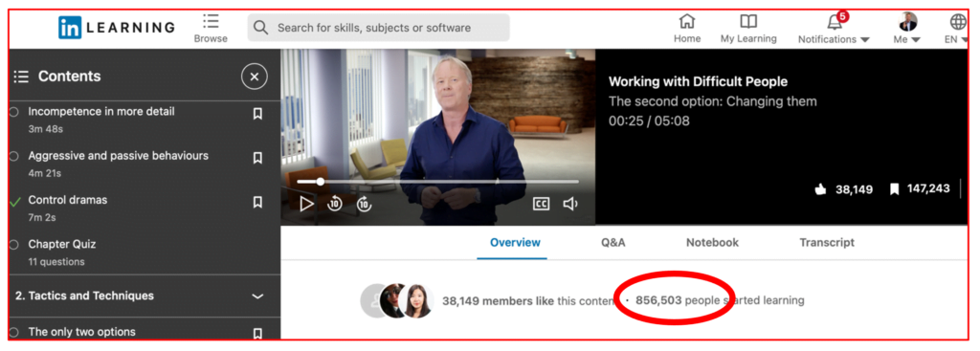980x351 pixels.
Task: Switch to the Transcript tab
Action: click(827, 243)
